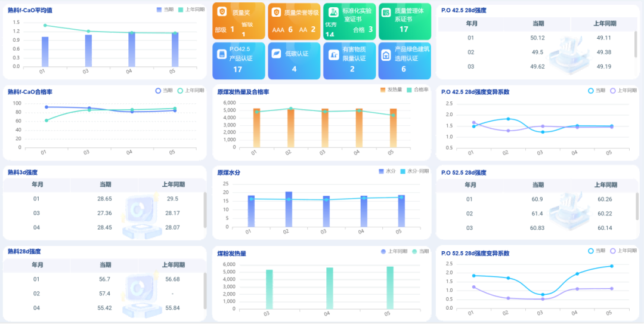Click the 质量管理体系证书 card icon
This screenshot has height=324, width=644.
point(386,13)
